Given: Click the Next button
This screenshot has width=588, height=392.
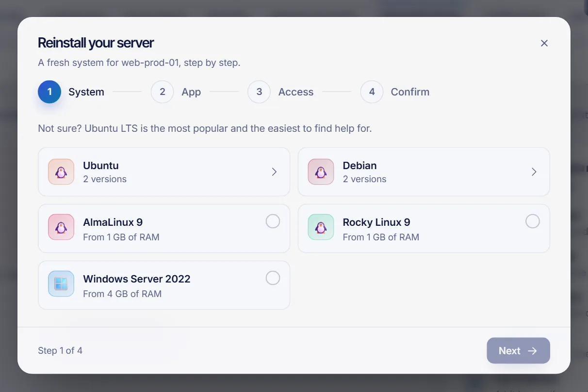Looking at the screenshot, I should point(518,351).
